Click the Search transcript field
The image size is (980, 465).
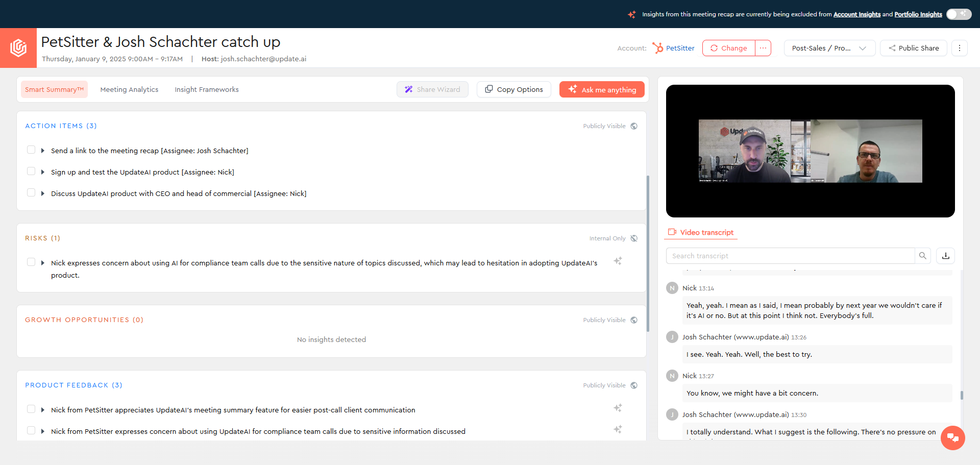pos(790,256)
